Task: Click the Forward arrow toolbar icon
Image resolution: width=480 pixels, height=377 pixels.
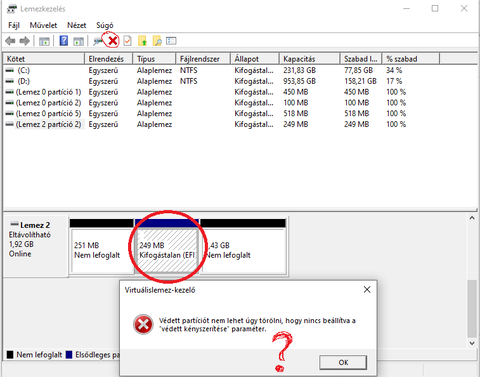Action: click(25, 41)
